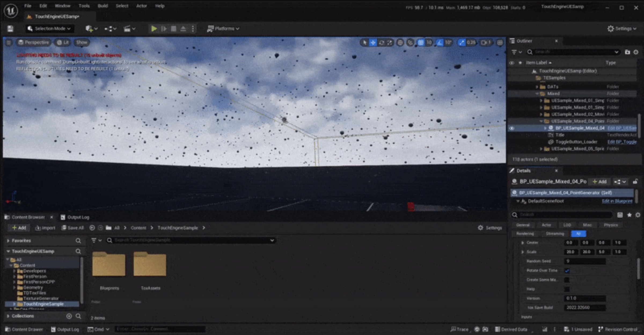This screenshot has height=335, width=644.
Task: Edit the Scale X value field
Action: (571, 252)
